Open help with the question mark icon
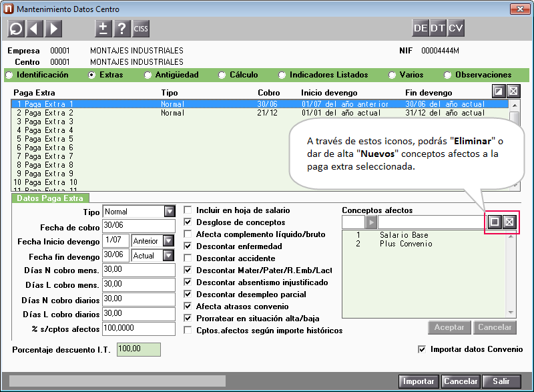This screenshot has width=534, height=392. coord(122,29)
